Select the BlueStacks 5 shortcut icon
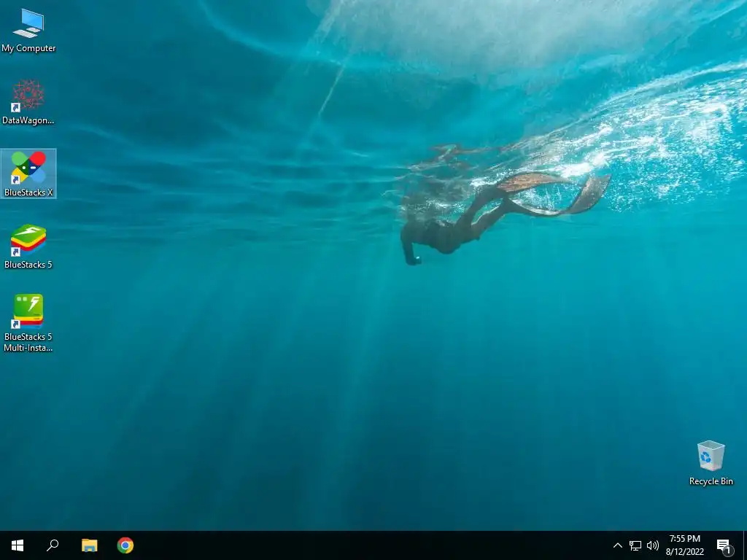Image resolution: width=747 pixels, height=560 pixels. [x=28, y=246]
